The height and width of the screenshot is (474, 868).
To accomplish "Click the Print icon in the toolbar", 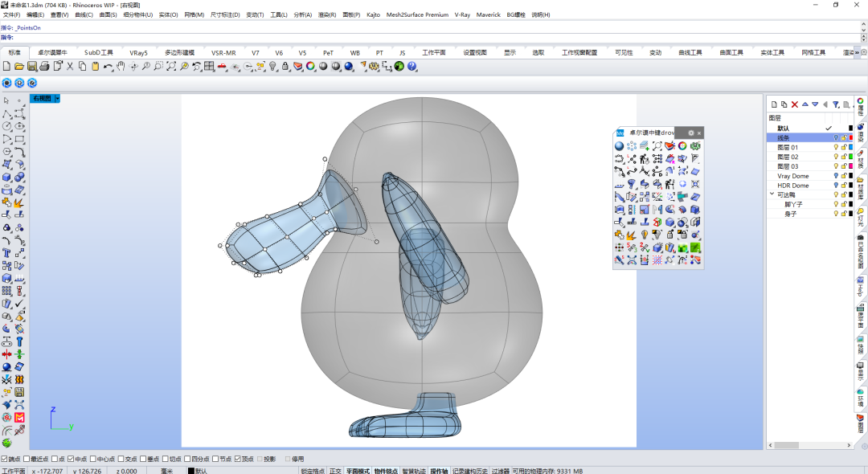I will click(x=44, y=67).
